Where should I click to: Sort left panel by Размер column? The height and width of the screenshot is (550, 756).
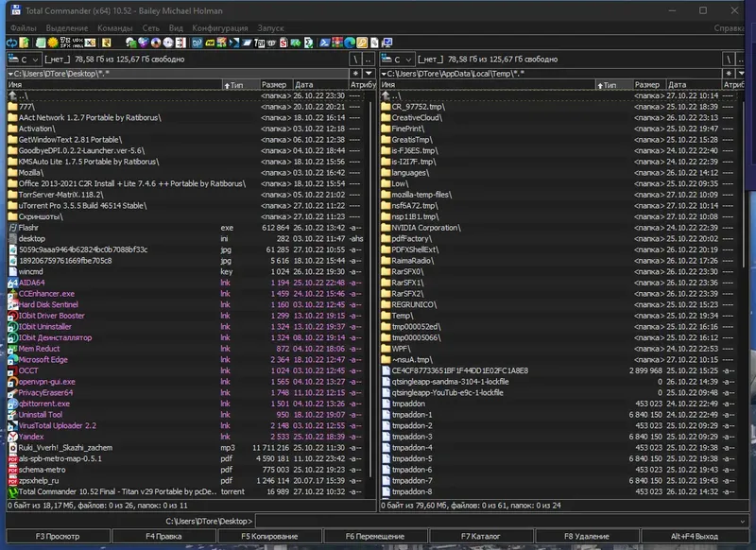[x=274, y=85]
